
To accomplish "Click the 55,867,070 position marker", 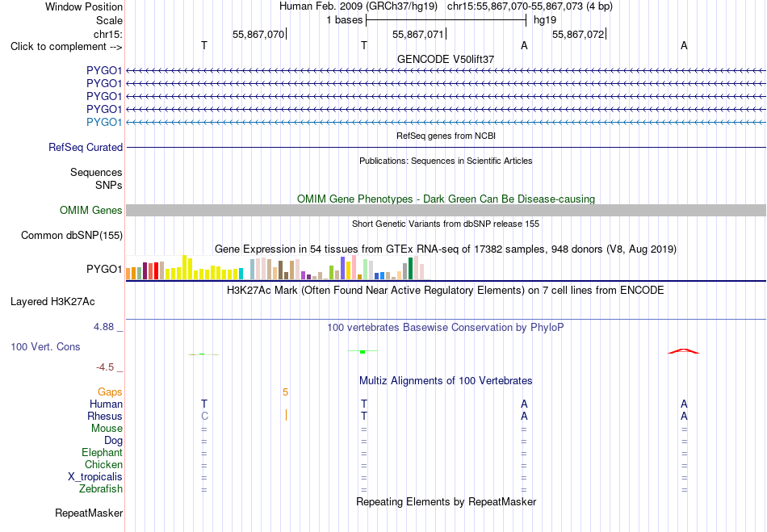I will (x=258, y=34).
